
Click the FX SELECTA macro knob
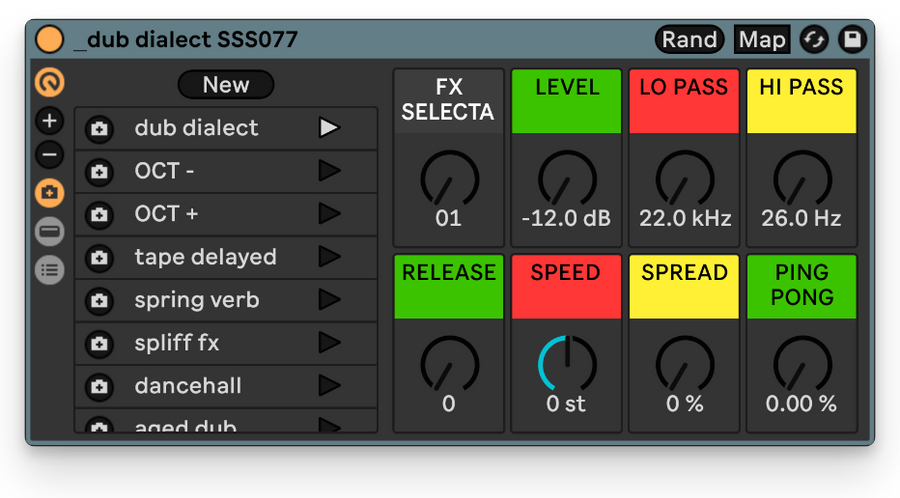(x=449, y=179)
